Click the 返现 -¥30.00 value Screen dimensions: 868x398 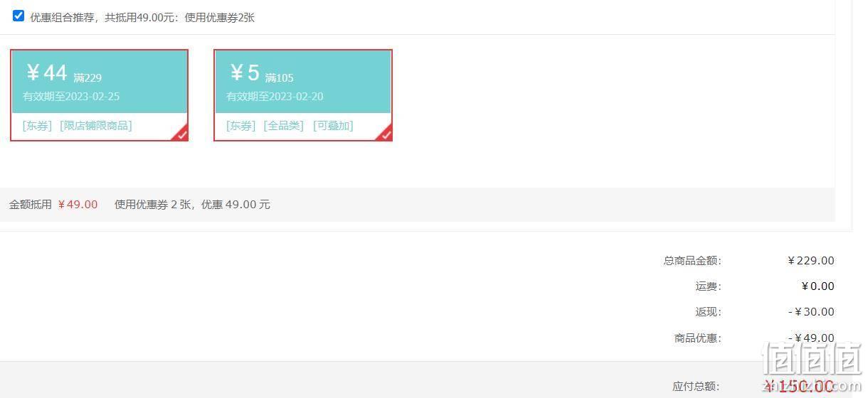pos(811,312)
